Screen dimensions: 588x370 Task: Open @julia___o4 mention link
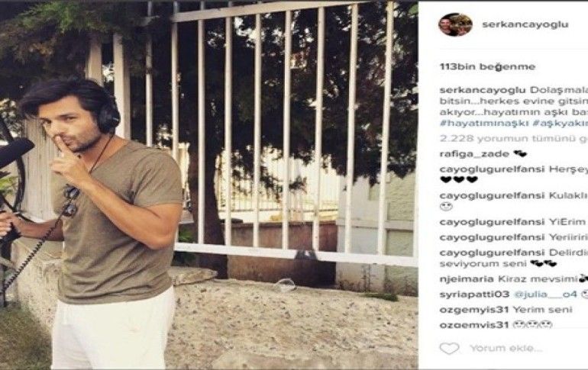pyautogui.click(x=545, y=294)
